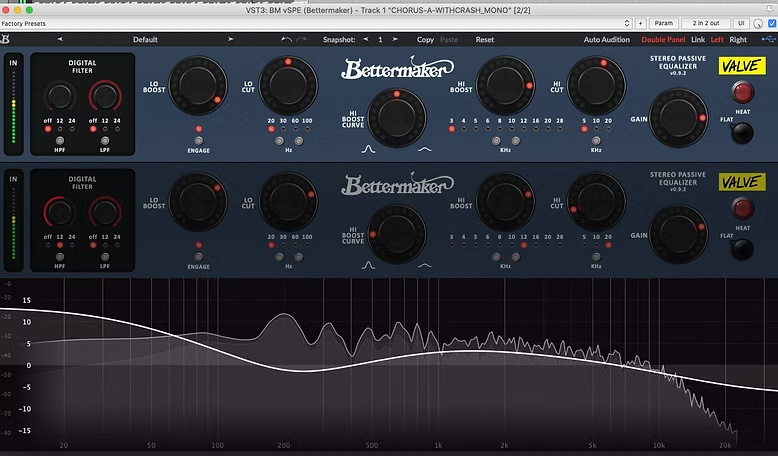The height and width of the screenshot is (456, 778).
Task: Click the top panel right Hz step button
Action: click(299, 141)
